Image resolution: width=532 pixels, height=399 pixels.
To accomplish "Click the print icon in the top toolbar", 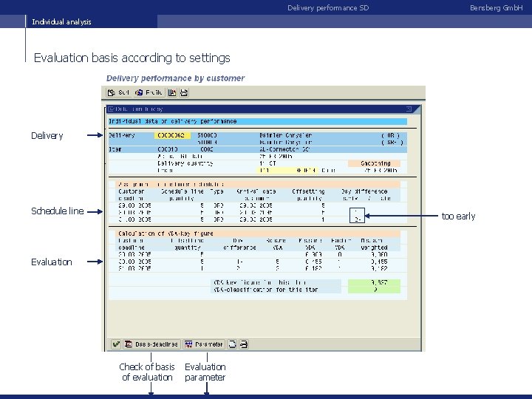I will [x=184, y=92].
